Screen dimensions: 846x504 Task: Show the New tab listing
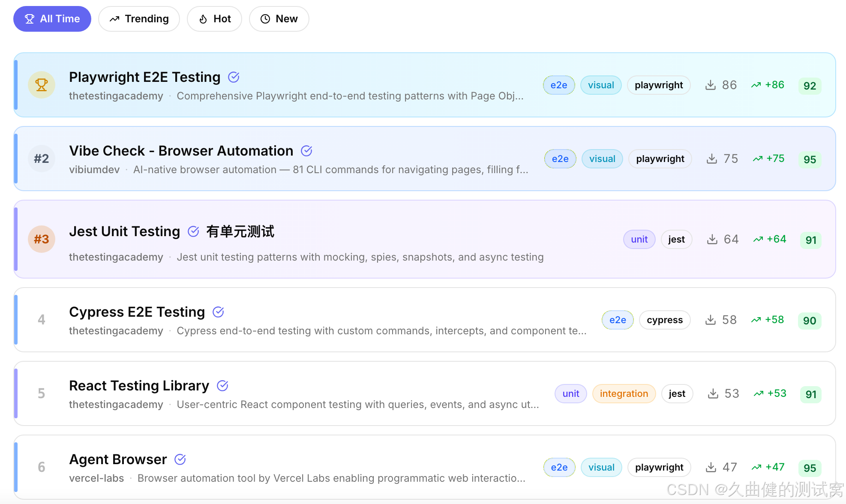click(x=279, y=19)
